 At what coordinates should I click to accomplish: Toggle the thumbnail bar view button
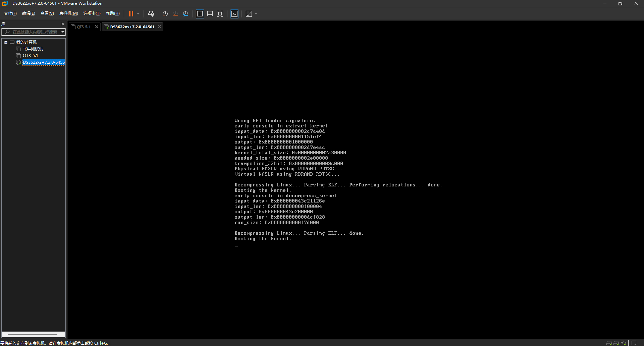point(210,14)
